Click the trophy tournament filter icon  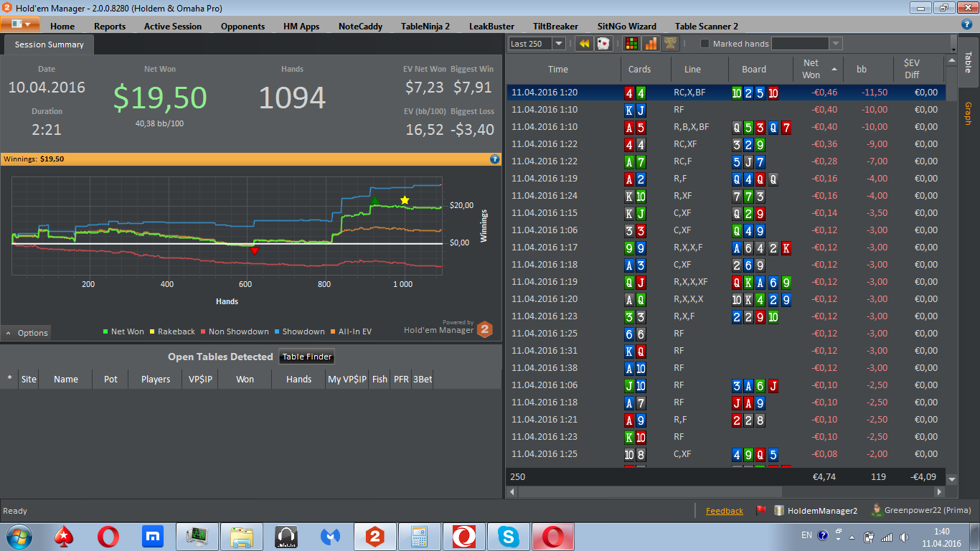670,44
